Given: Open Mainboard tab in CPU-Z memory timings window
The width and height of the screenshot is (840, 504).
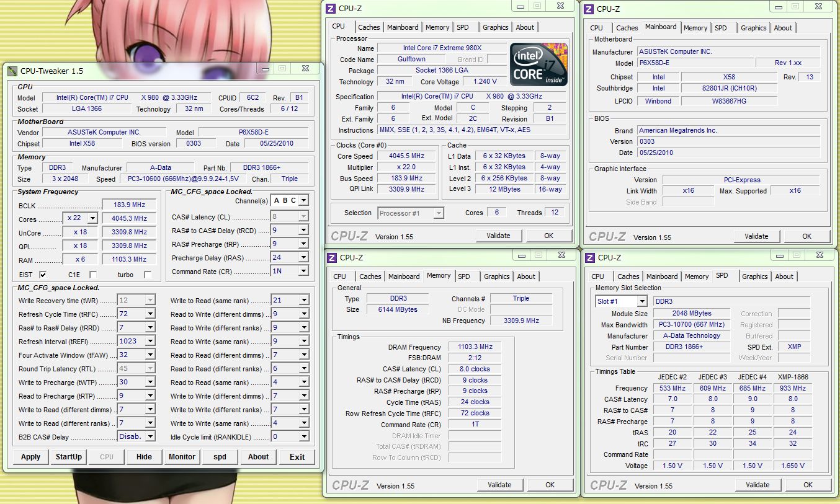Looking at the screenshot, I should [404, 276].
